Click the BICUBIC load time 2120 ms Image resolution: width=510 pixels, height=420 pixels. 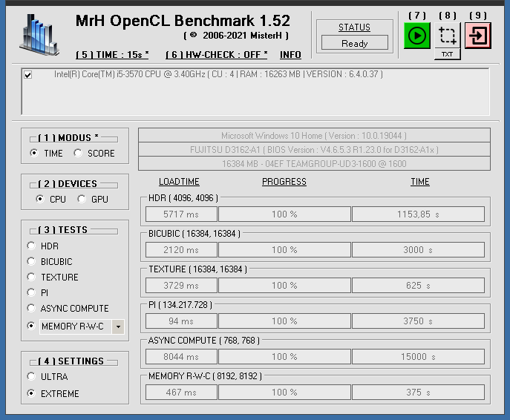click(x=181, y=249)
